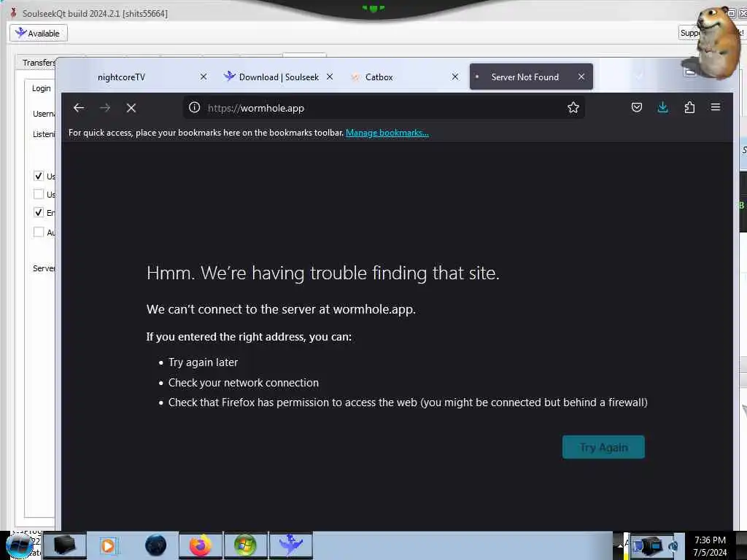Image resolution: width=747 pixels, height=560 pixels.
Task: Toggle the unchecked 'Au' checkbox in Soulseek
Action: 39,233
